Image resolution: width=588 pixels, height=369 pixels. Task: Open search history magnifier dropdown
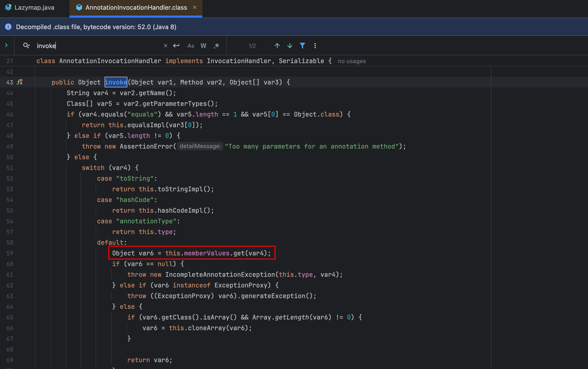[x=26, y=46]
